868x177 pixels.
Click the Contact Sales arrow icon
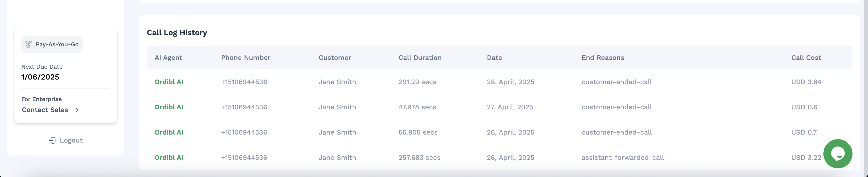point(76,110)
